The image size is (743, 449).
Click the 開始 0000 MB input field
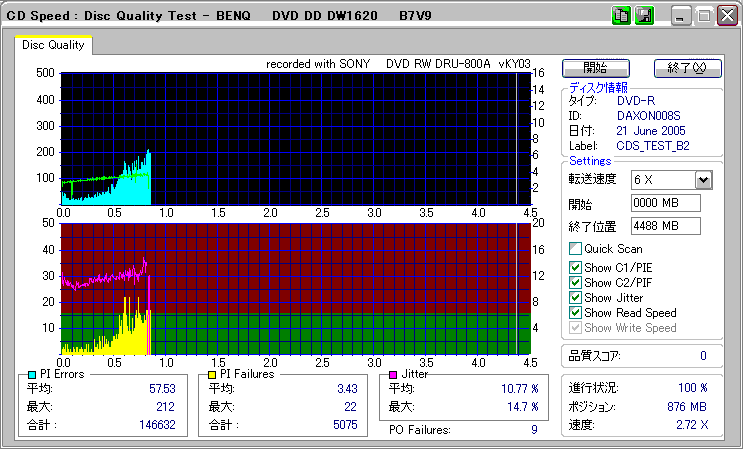[x=666, y=203]
